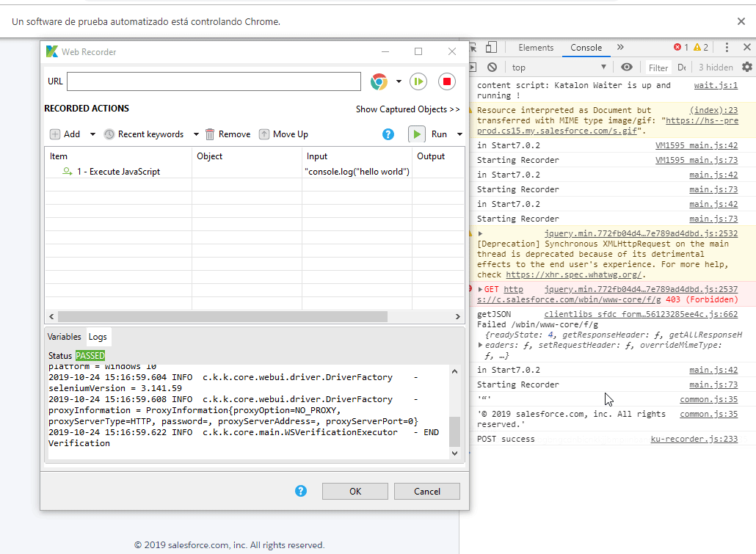Click the actions table horizontal scrollbar thumb
756x554 pixels.
click(222, 316)
